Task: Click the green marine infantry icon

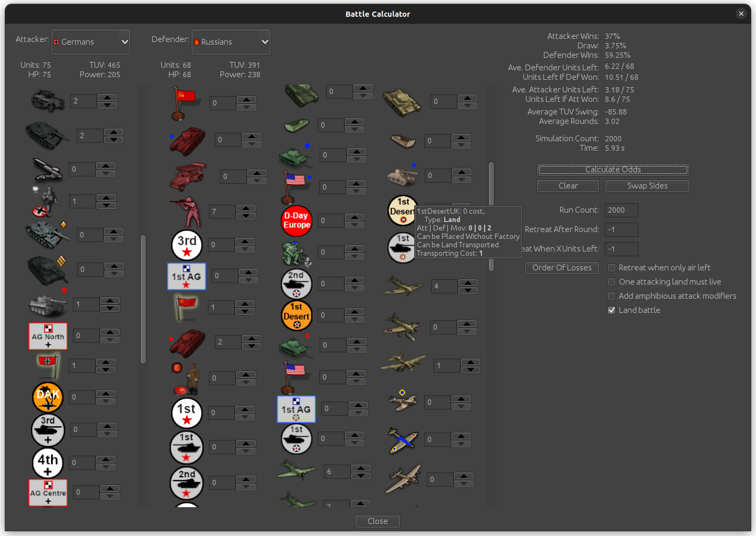Action: tap(297, 253)
